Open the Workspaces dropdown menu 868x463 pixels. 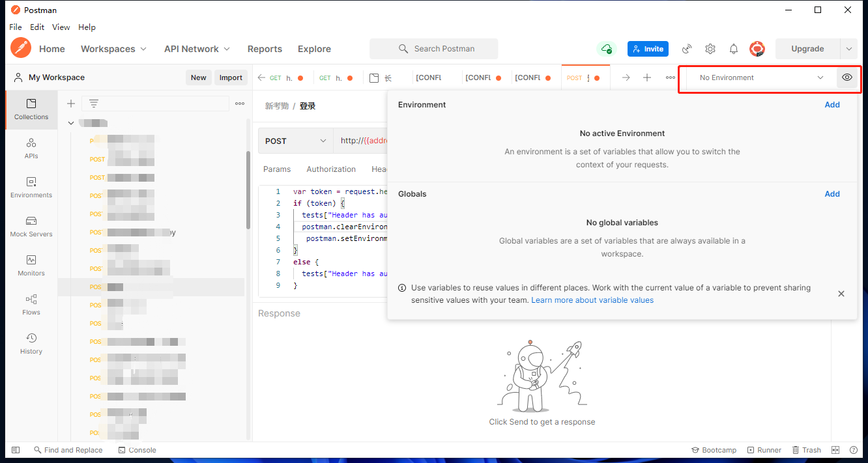coord(113,48)
